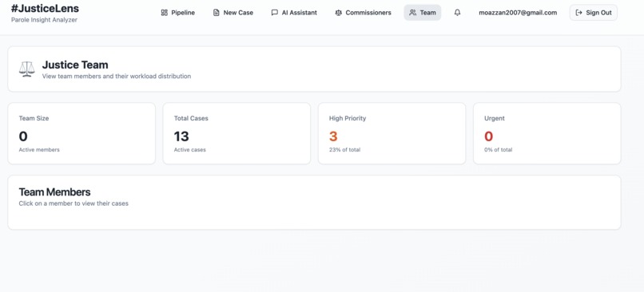Click 'Click on a member to view their cases'
This screenshot has height=292, width=644.
[74, 203]
